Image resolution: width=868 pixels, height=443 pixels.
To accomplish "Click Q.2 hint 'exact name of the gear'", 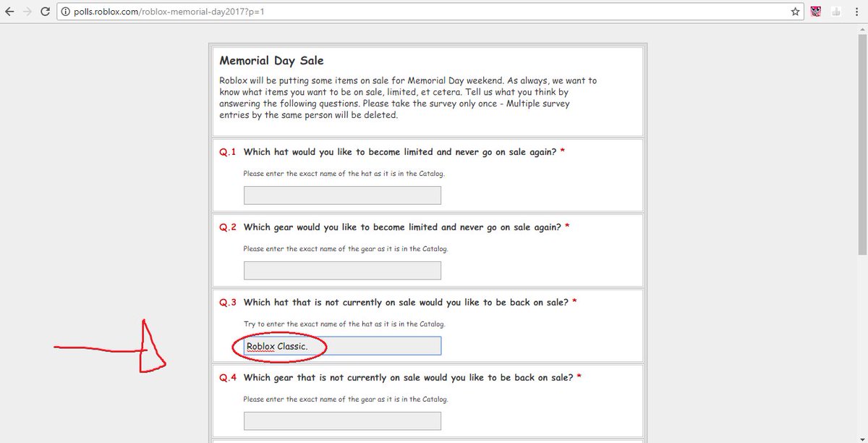I will (x=346, y=249).
